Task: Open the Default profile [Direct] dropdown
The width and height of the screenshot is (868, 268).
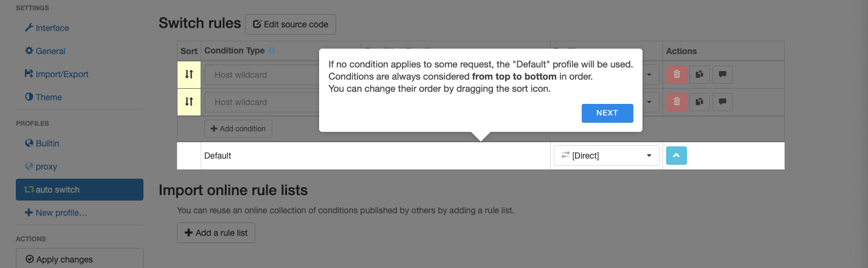Action: [606, 156]
